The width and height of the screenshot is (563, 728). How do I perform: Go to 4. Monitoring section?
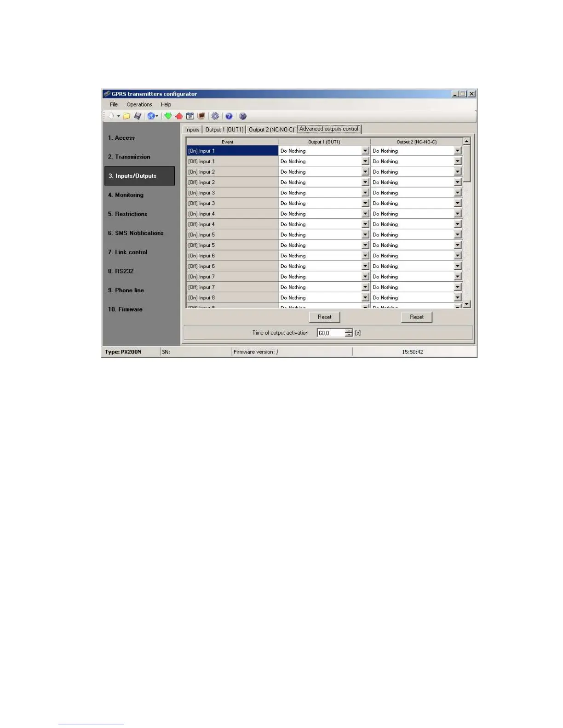[x=126, y=195]
